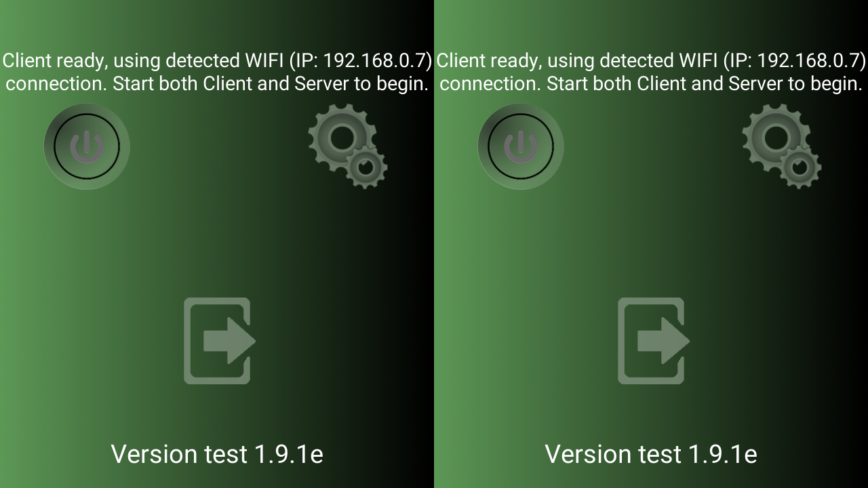Open settings via left-eye gears icon
Viewport: 868px width, 488px height.
point(347,146)
